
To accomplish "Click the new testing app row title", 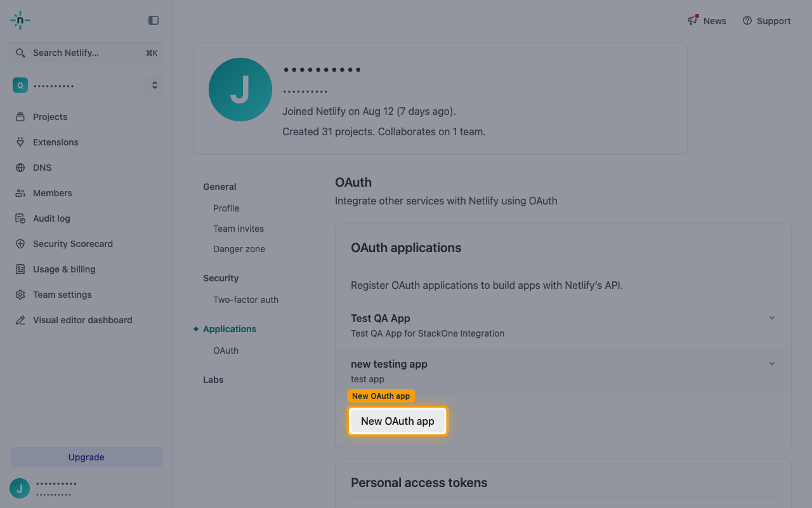I will coord(389,364).
